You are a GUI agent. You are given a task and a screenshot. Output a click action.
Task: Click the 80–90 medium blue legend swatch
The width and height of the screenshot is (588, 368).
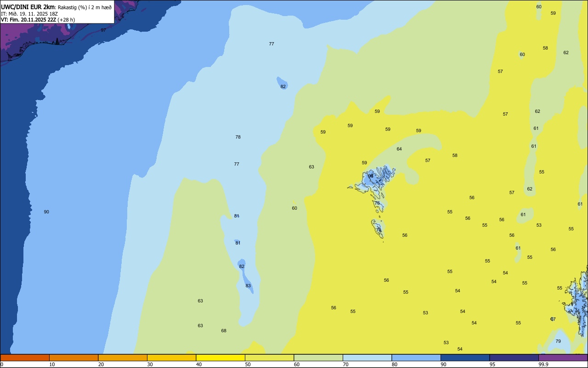click(416, 357)
